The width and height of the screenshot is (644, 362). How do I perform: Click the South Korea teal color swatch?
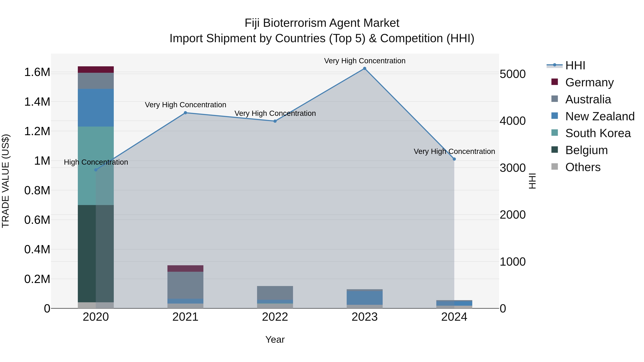coord(555,132)
